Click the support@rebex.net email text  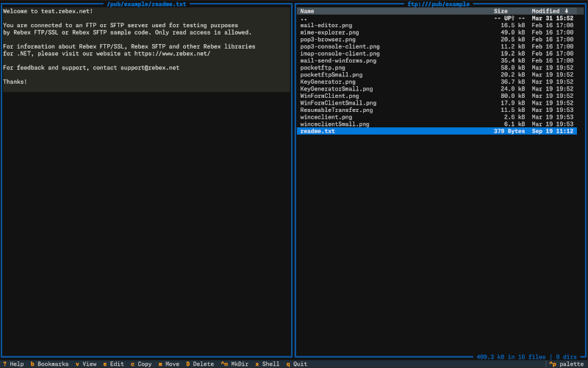coord(150,68)
